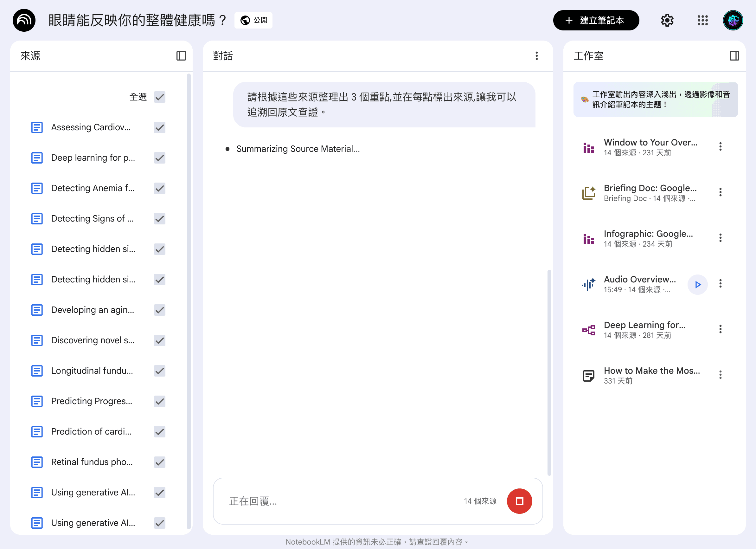The height and width of the screenshot is (549, 756).
Task: Click the Infographic: Google... chart icon
Action: pos(588,239)
